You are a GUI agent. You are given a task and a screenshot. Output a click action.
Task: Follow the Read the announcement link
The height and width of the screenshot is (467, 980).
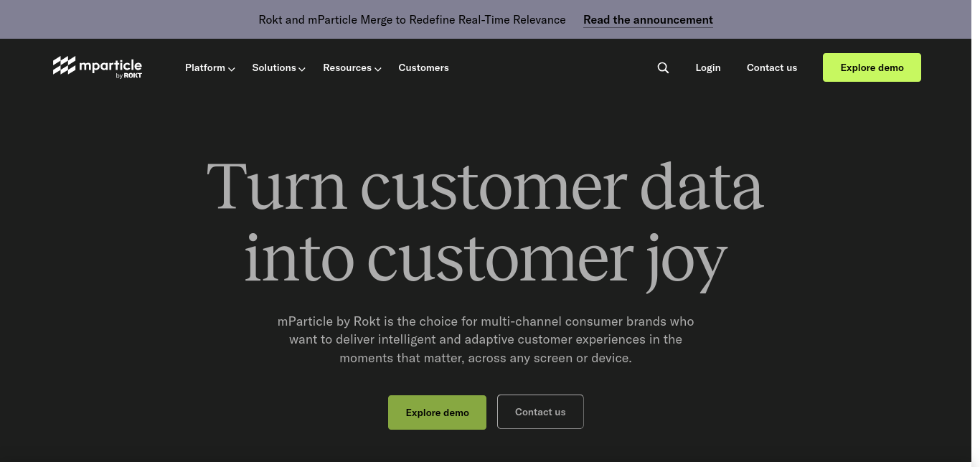click(648, 20)
